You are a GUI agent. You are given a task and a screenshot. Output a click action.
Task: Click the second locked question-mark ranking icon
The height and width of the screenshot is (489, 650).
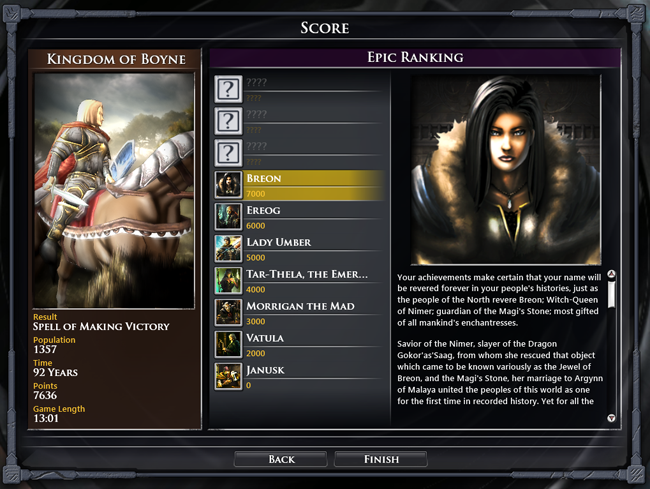click(228, 121)
